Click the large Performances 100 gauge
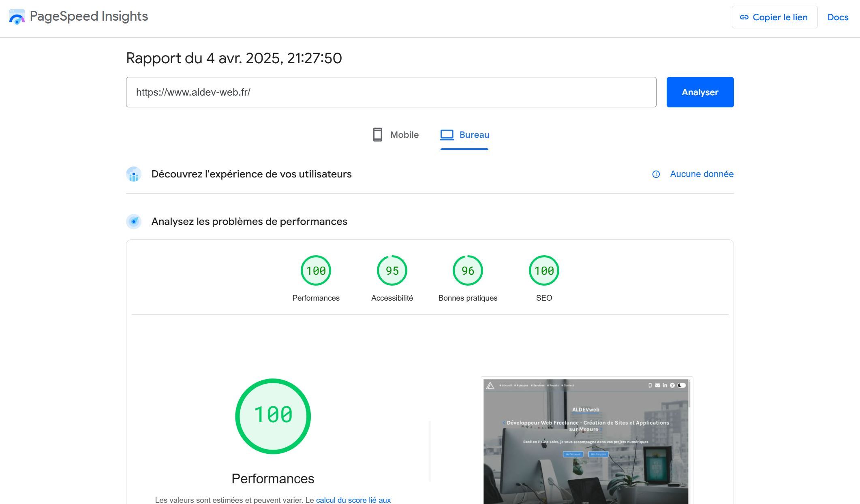Image resolution: width=860 pixels, height=504 pixels. coord(273,416)
